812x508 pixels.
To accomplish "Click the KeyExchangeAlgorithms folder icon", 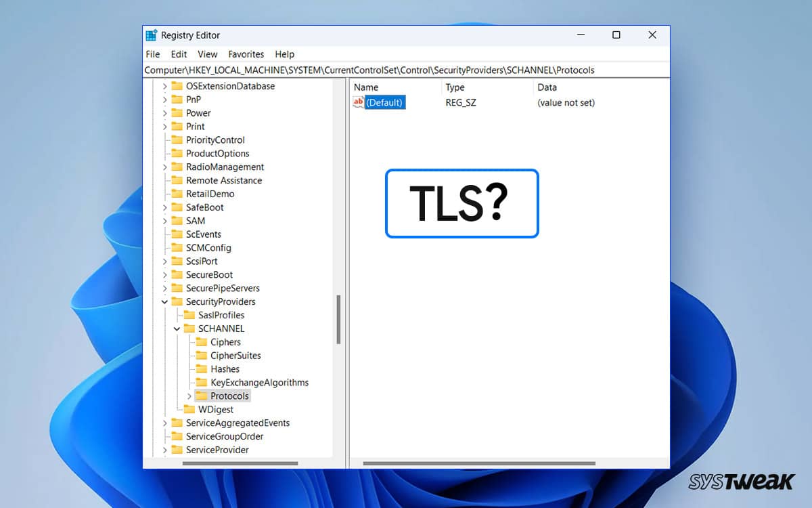I will [x=203, y=382].
